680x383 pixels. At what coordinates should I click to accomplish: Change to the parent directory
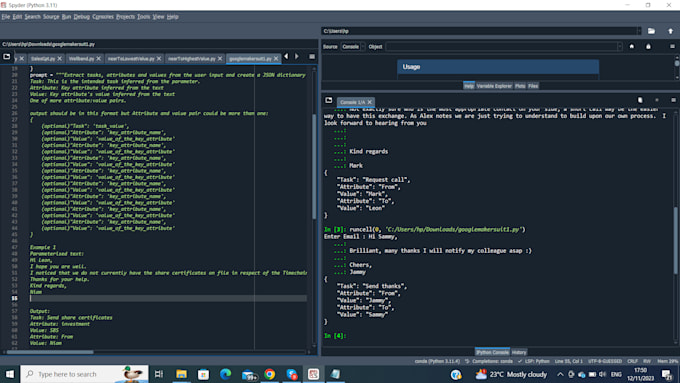(x=670, y=31)
